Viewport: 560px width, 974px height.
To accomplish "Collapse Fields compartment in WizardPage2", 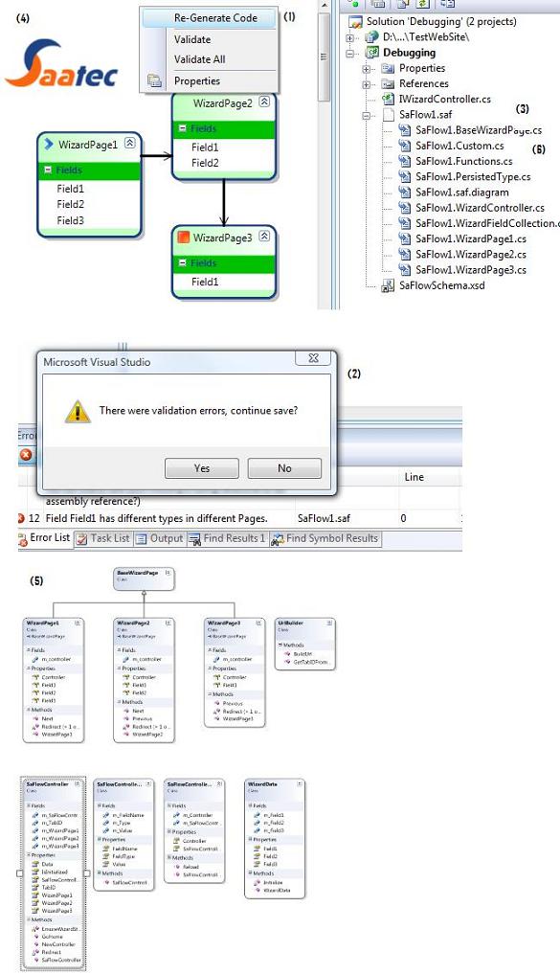I will tap(183, 128).
